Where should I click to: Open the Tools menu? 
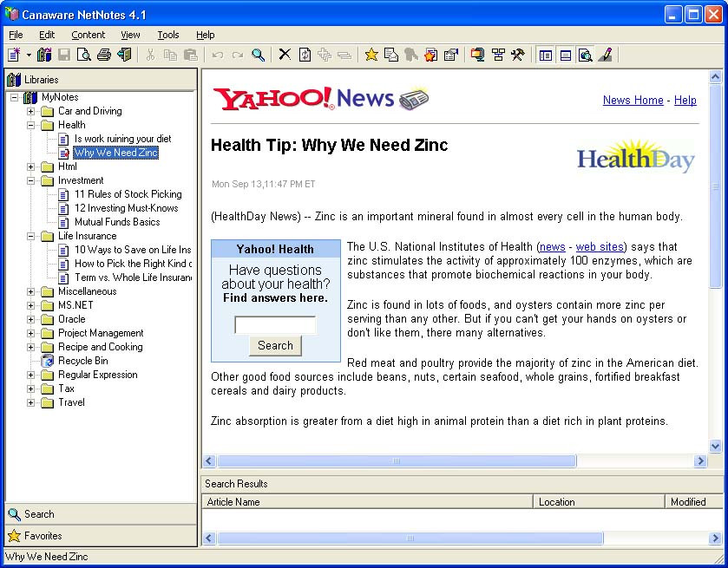[x=168, y=35]
